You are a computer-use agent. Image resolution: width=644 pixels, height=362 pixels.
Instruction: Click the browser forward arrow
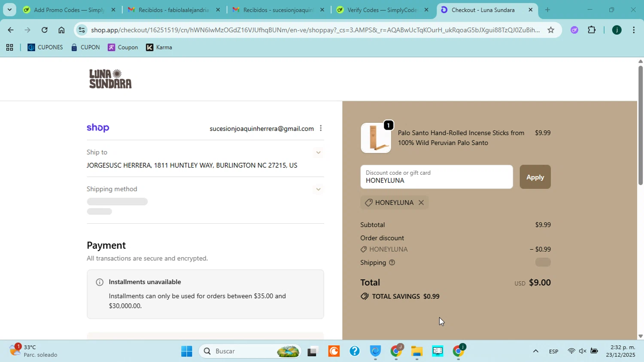[27, 30]
